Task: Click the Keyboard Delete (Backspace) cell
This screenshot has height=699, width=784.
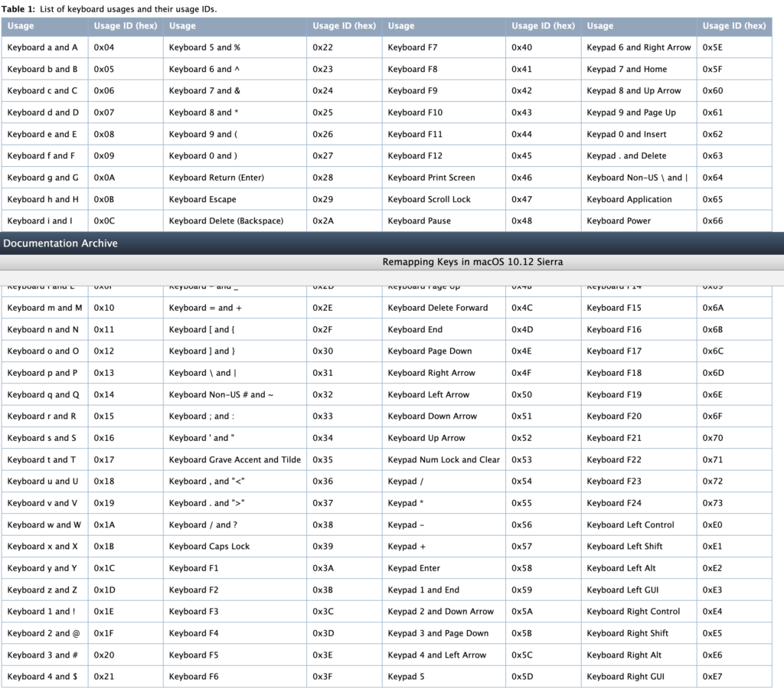Action: [226, 221]
